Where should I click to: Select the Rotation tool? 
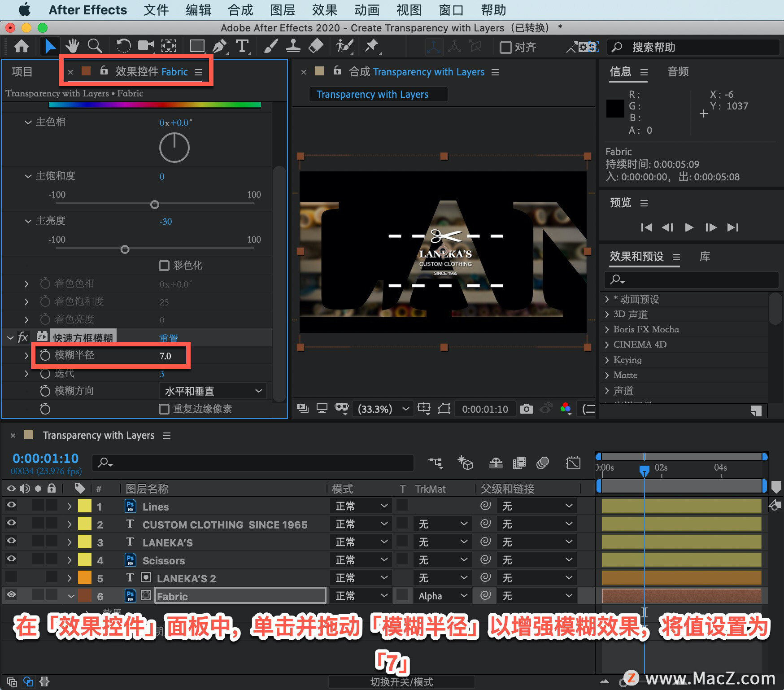(123, 46)
